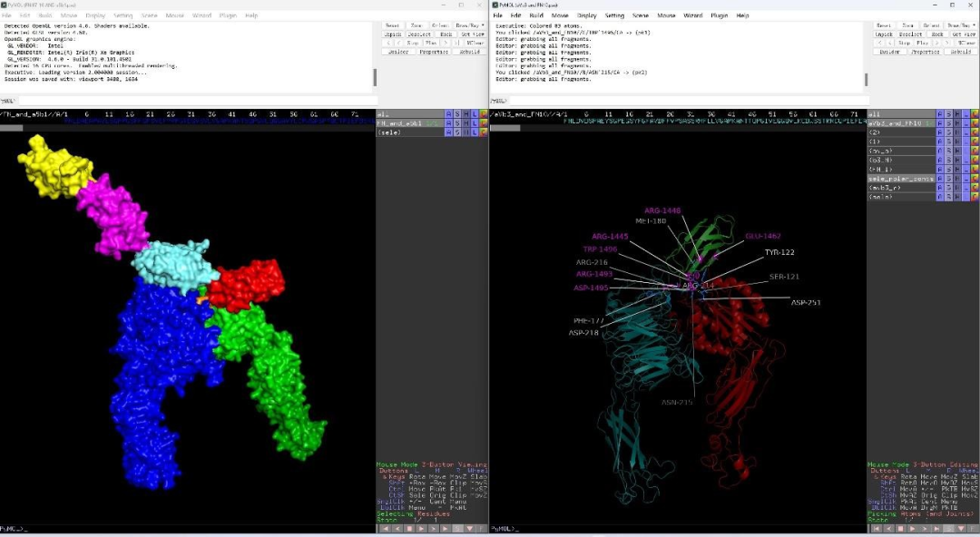Viewport: 980px width, 537px height.
Task: Open Show menu for sele_polar_conts row
Action: coord(949,179)
